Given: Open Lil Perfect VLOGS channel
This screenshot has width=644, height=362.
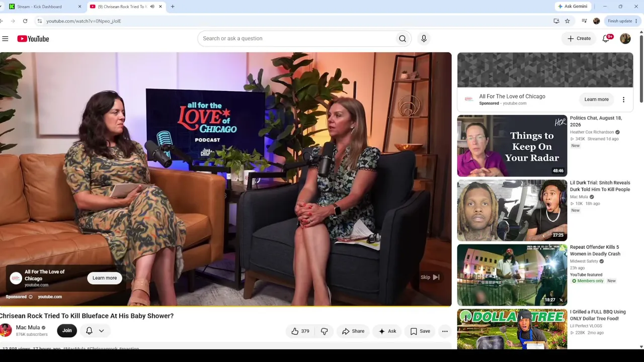Looking at the screenshot, I should point(586,326).
